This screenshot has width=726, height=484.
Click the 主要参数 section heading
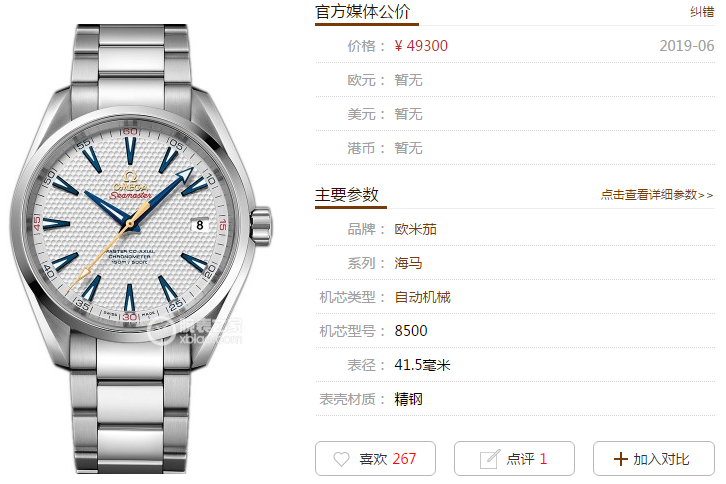(347, 195)
